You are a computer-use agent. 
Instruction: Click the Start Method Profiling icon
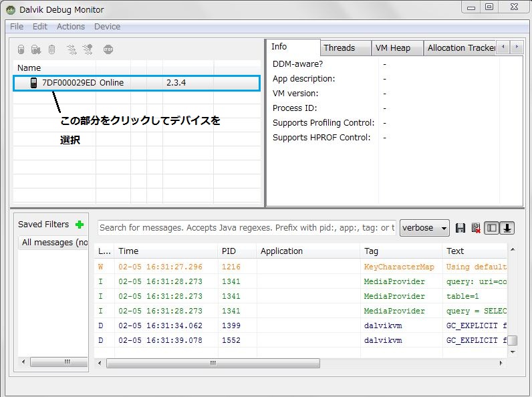point(88,49)
